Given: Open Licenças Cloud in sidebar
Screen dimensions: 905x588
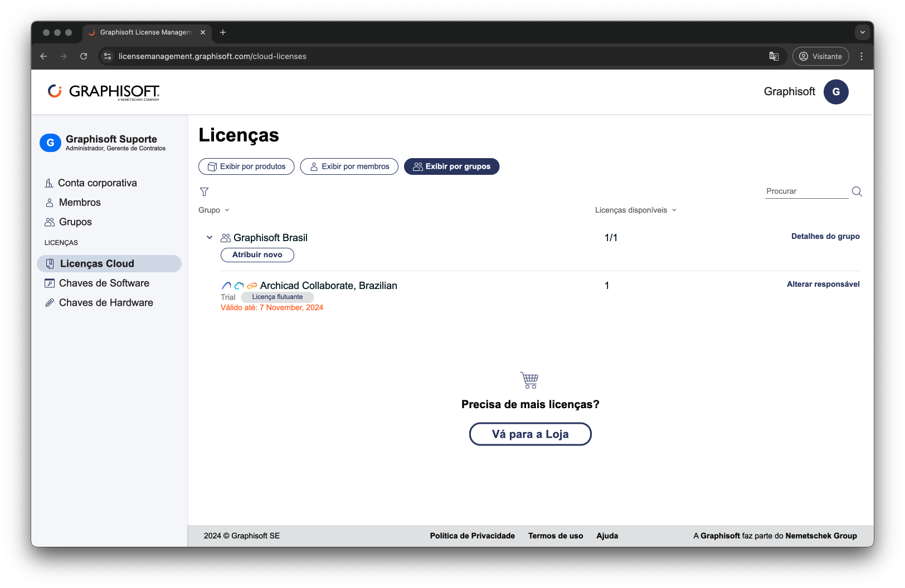Looking at the screenshot, I should [109, 264].
